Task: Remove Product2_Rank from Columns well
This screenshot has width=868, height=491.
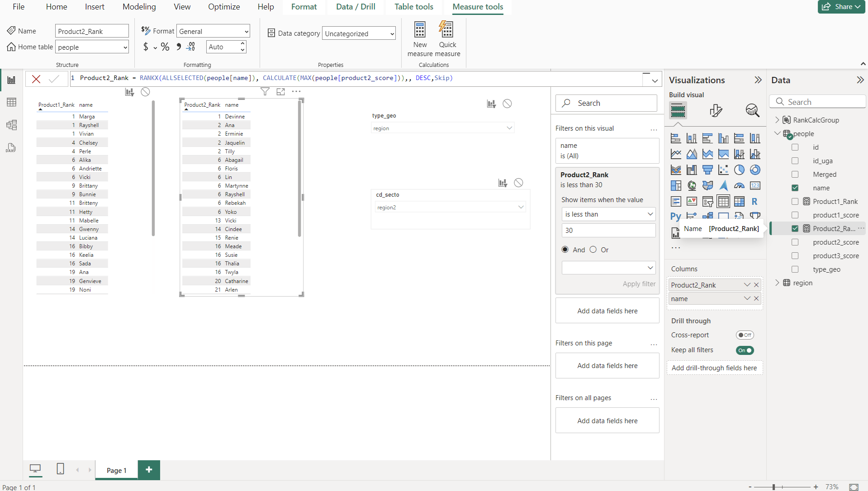Action: (756, 285)
